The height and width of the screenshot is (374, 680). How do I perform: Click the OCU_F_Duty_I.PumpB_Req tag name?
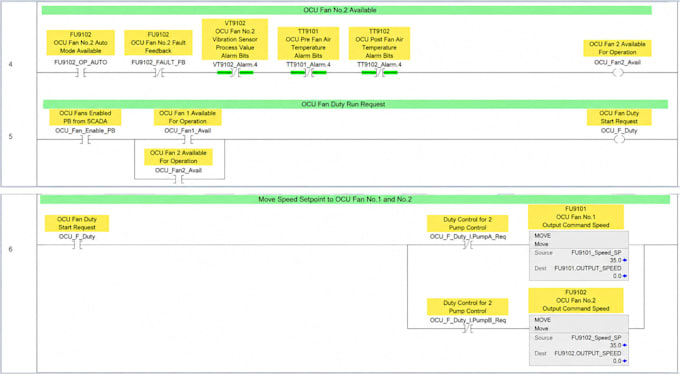click(x=468, y=320)
